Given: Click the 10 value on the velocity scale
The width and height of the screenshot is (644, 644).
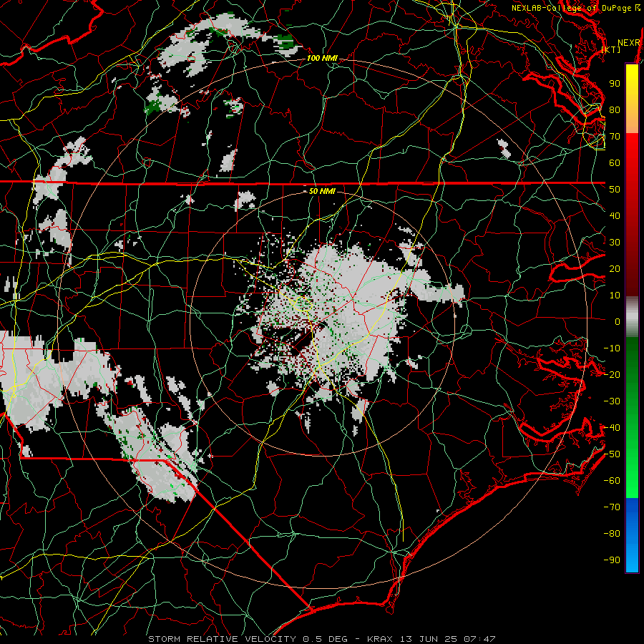Looking at the screenshot, I should coord(615,296).
